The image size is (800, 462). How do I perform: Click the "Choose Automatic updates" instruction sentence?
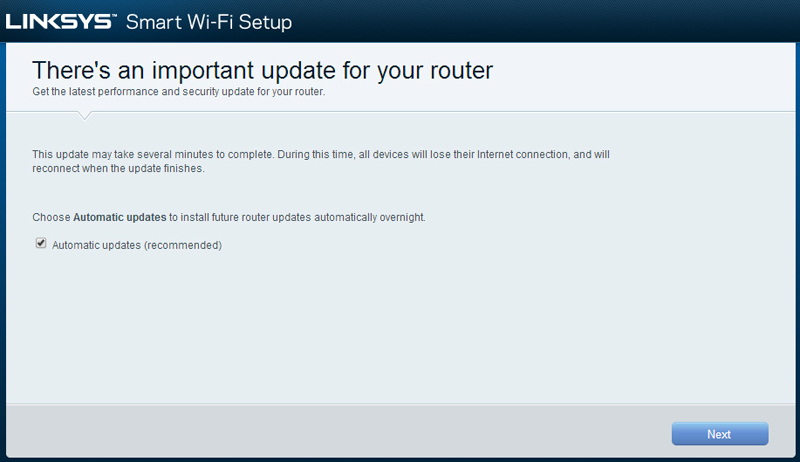coord(229,217)
